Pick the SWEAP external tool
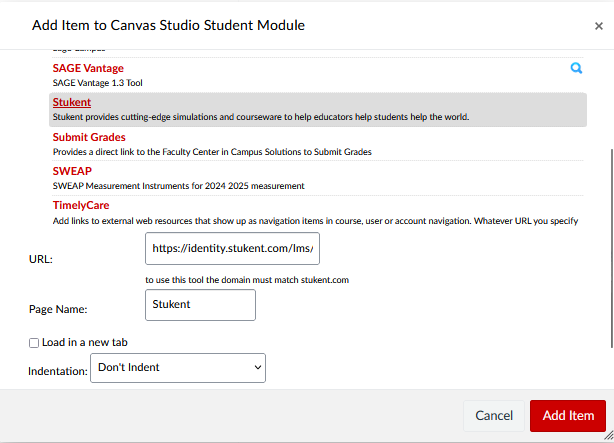 (x=72, y=171)
